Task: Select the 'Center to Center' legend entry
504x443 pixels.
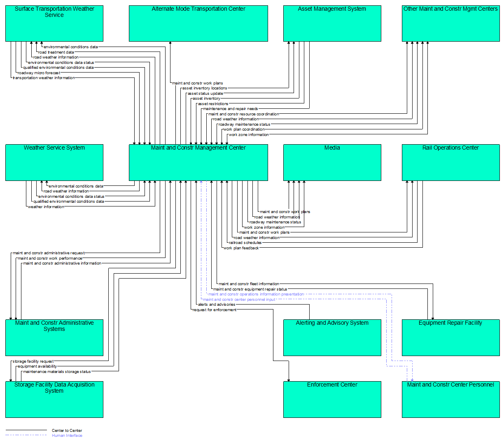Action: click(x=67, y=431)
